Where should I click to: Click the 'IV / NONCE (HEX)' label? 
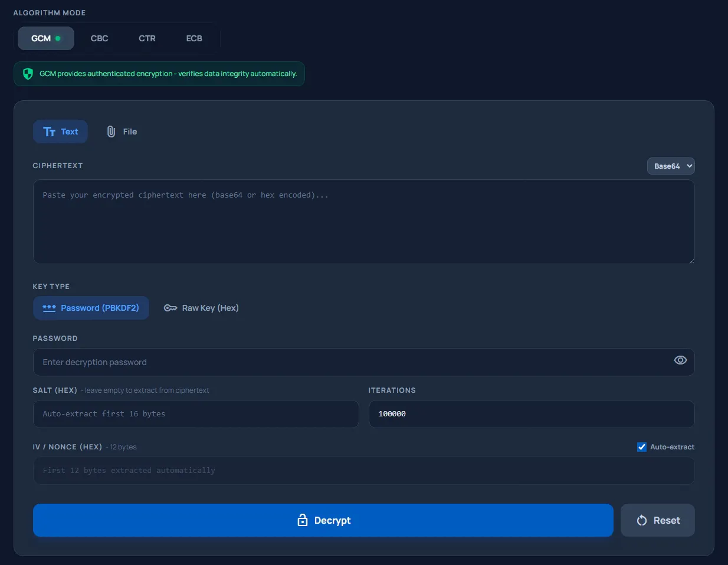coord(67,447)
